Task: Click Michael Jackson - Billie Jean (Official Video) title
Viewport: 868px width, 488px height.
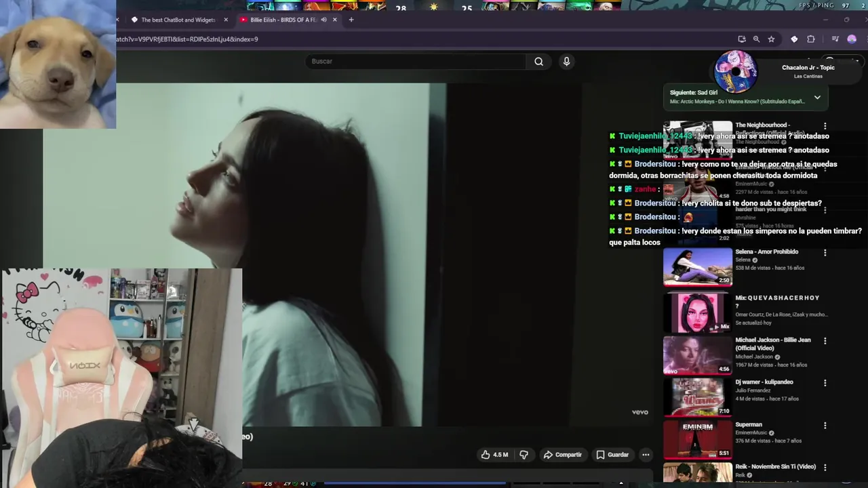Action: 773,344
